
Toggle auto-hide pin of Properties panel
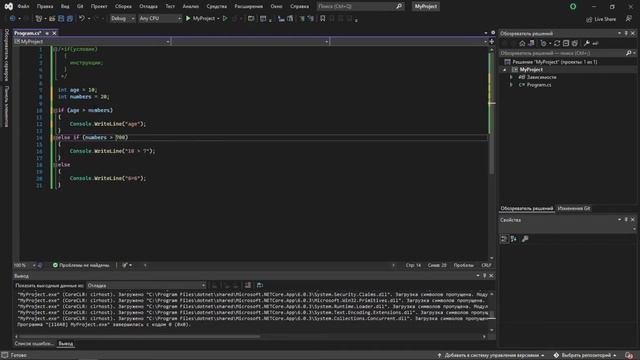click(x=626, y=220)
